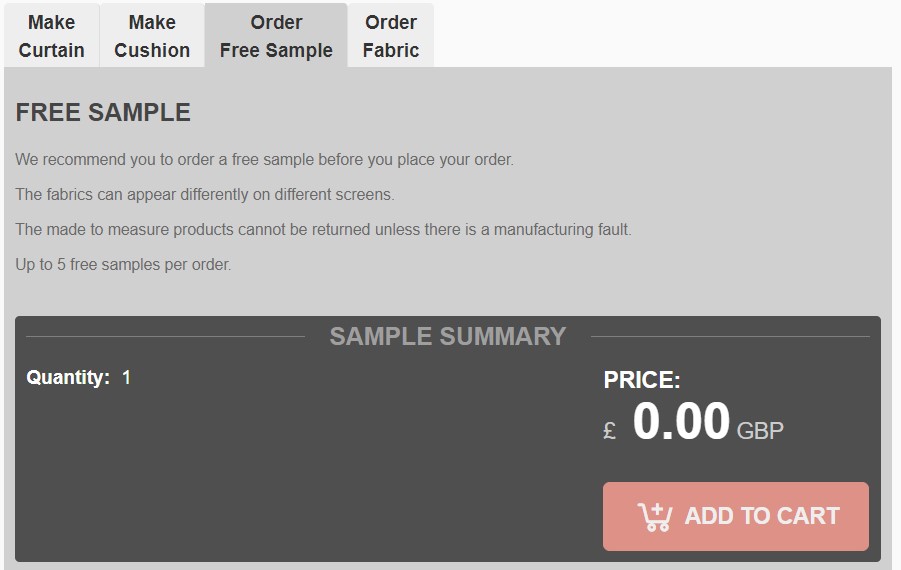The width and height of the screenshot is (901, 570).
Task: Click the made to measure returns sentence
Action: 324,230
